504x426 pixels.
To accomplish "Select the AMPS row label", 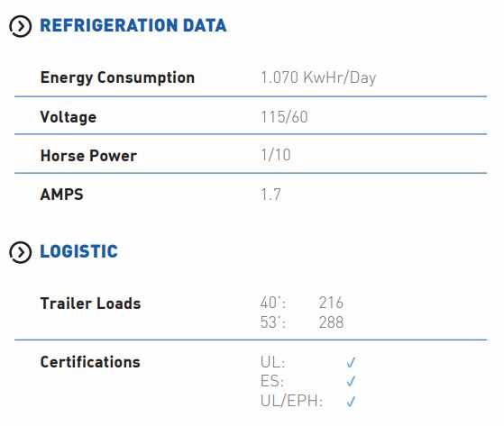I will pos(61,195).
